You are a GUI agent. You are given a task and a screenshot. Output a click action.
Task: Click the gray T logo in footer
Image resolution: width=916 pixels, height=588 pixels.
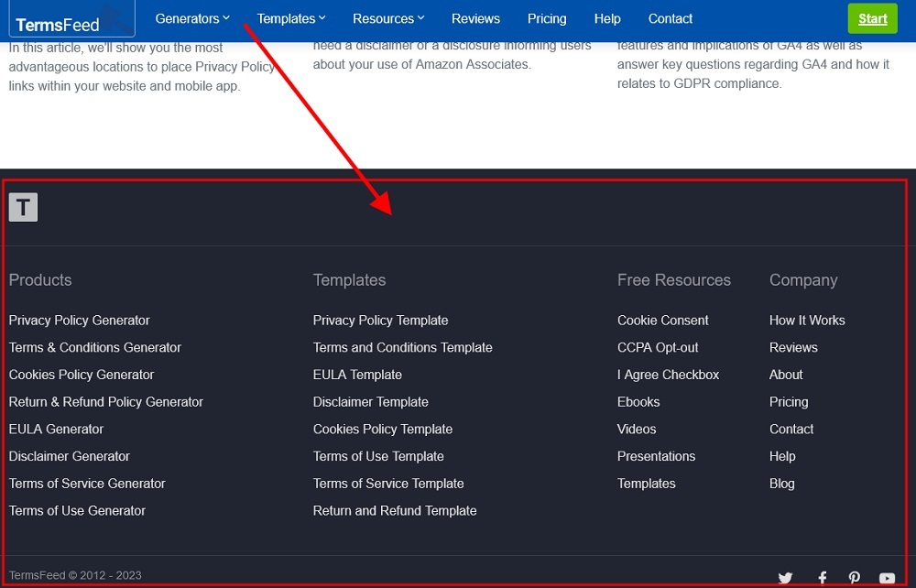coord(24,207)
